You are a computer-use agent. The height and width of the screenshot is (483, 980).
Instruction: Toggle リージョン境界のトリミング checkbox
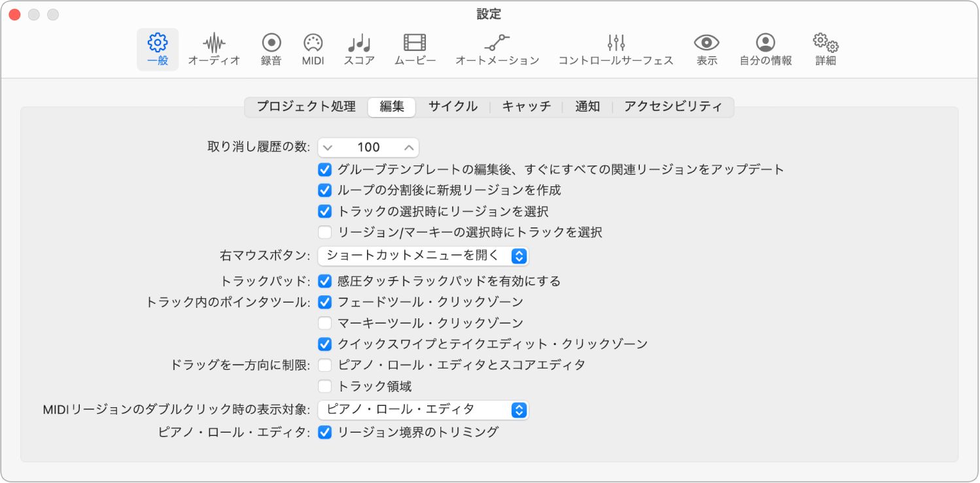tap(324, 431)
